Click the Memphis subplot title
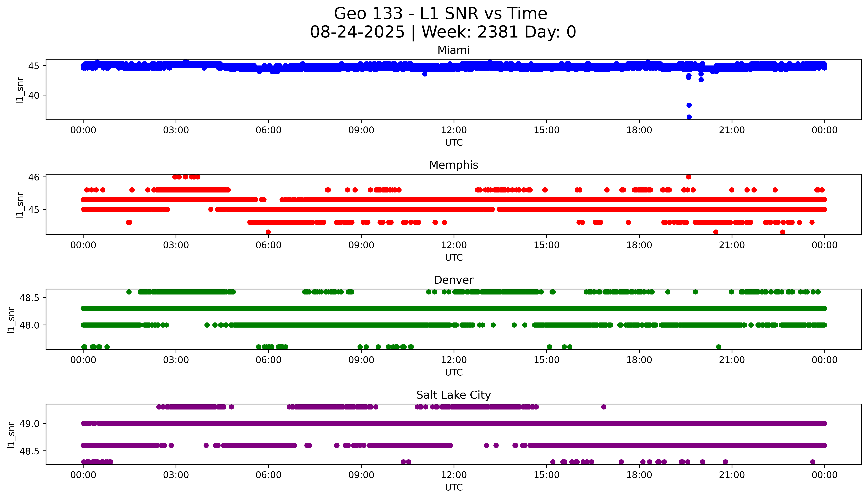The height and width of the screenshot is (499, 868). [453, 165]
